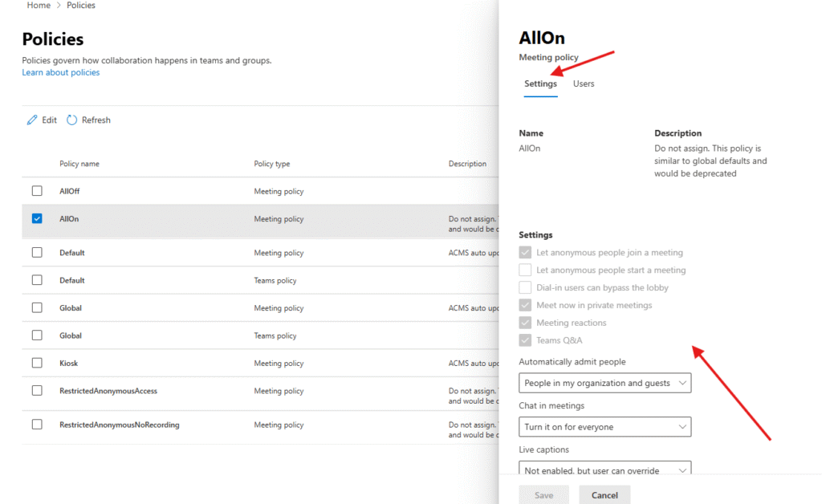Select the Settings tab
Screen dimensions: 822x504
click(x=540, y=84)
